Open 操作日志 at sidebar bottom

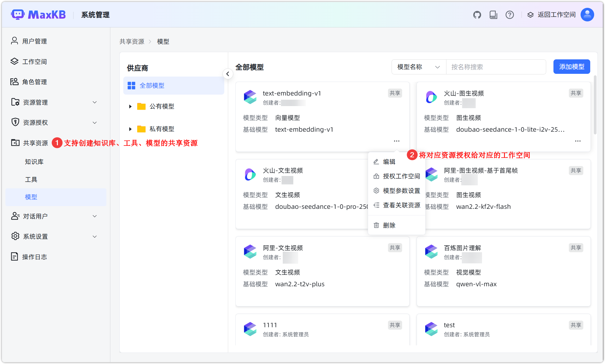35,257
